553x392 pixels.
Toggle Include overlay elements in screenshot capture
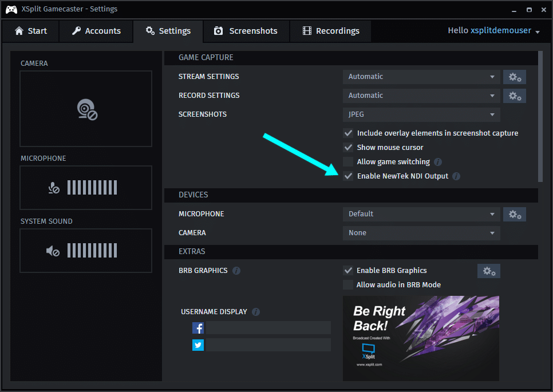coord(348,133)
